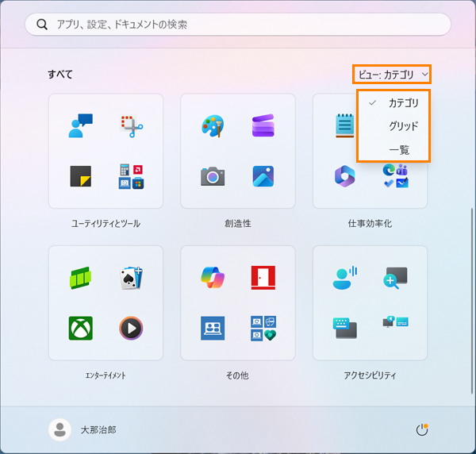Launch the Paint palette icon
Image resolution: width=476 pixels, height=454 pixels.
[213, 125]
